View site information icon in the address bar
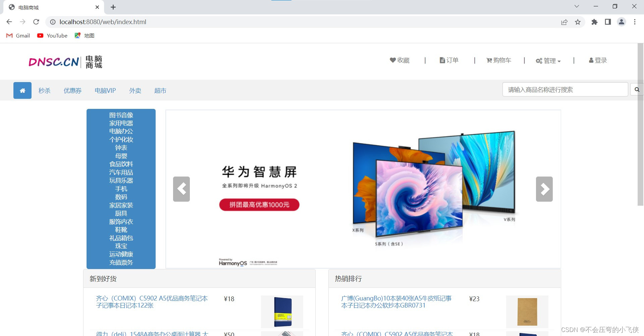 (53, 22)
